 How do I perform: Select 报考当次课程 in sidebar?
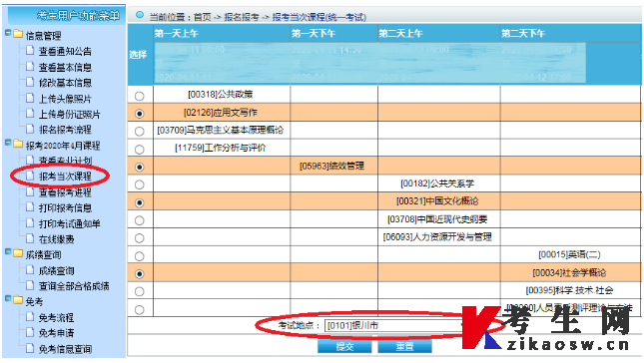point(65,177)
